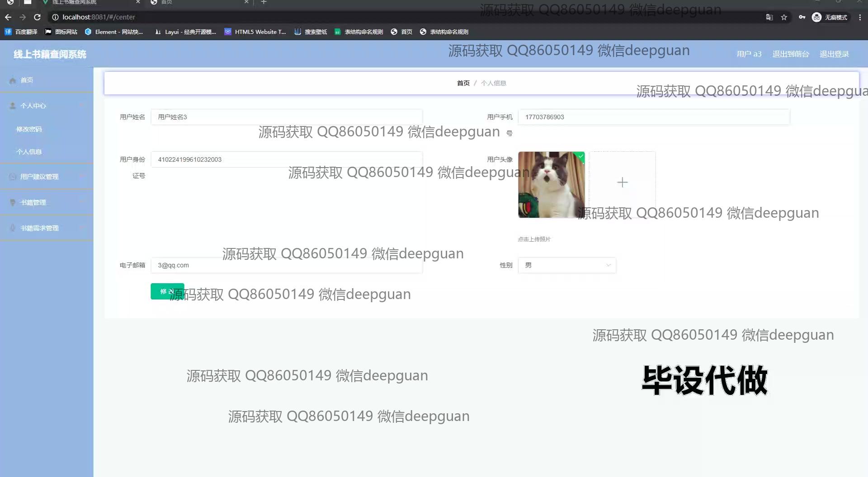Screen dimensions: 868x477
Task: Select 修改密码 in the sidebar
Action: tap(29, 129)
